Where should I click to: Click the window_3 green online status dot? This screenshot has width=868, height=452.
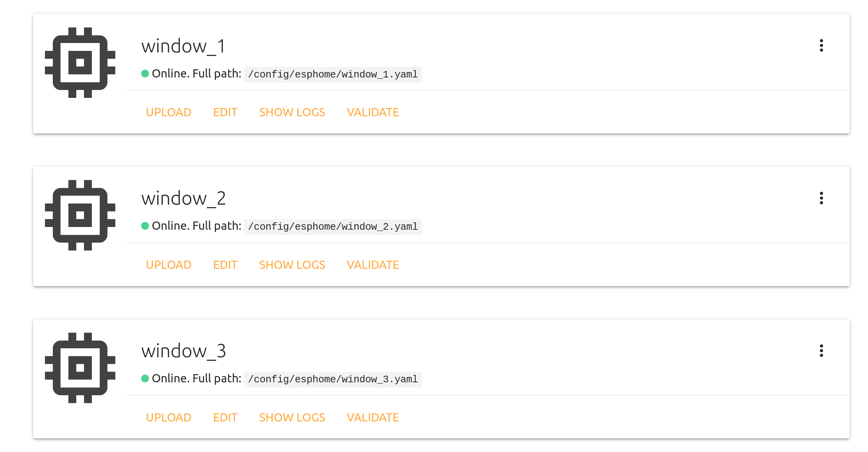(x=145, y=378)
